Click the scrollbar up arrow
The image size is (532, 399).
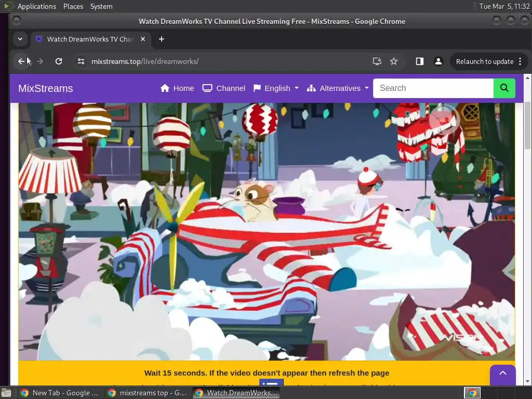[527, 78]
